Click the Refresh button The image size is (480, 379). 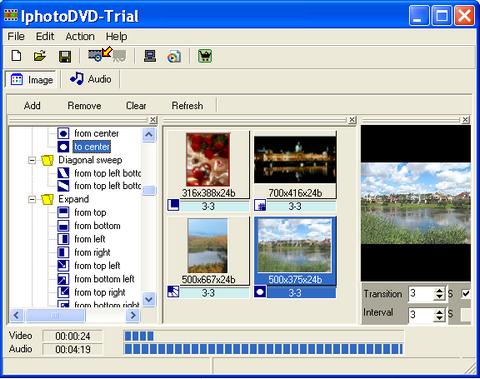click(x=187, y=106)
